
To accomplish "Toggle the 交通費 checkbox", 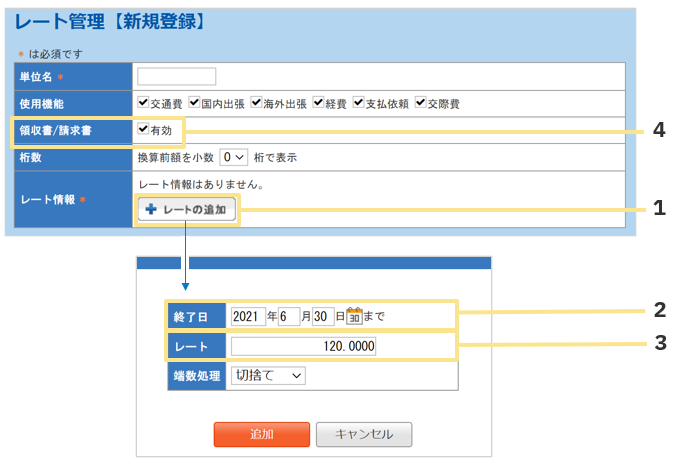I will pyautogui.click(x=143, y=103).
